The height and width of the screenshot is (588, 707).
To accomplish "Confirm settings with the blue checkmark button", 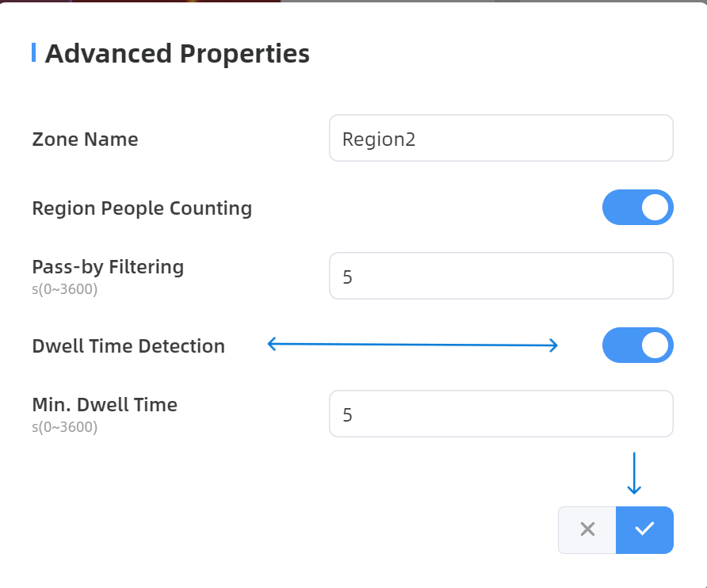I will [644, 529].
